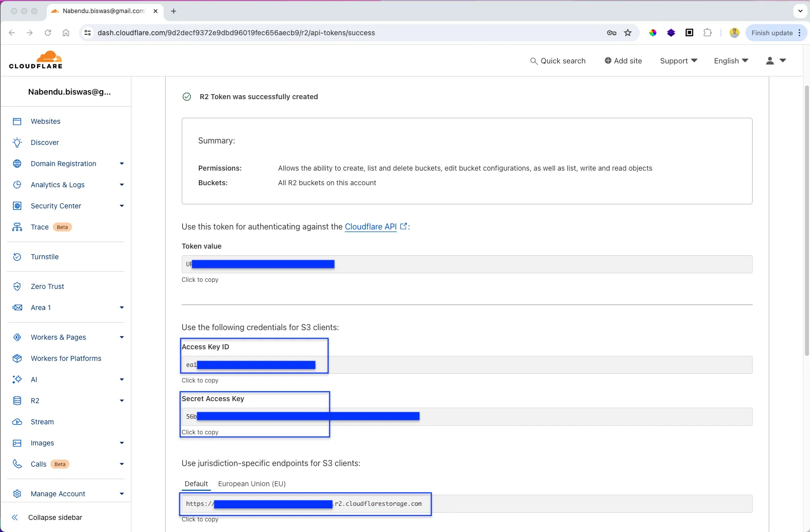Screen dimensions: 810x532
Task: Expand Domain Registration submenu arrow
Action: (x=121, y=164)
